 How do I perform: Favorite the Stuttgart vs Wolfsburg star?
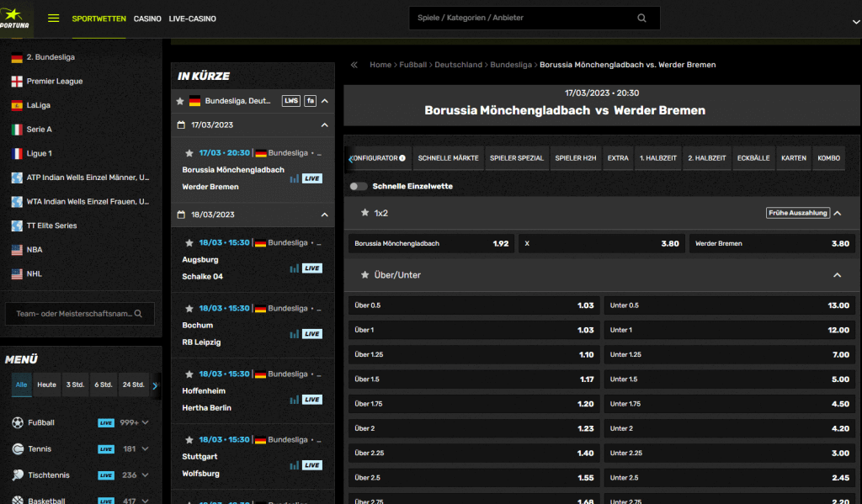(189, 440)
